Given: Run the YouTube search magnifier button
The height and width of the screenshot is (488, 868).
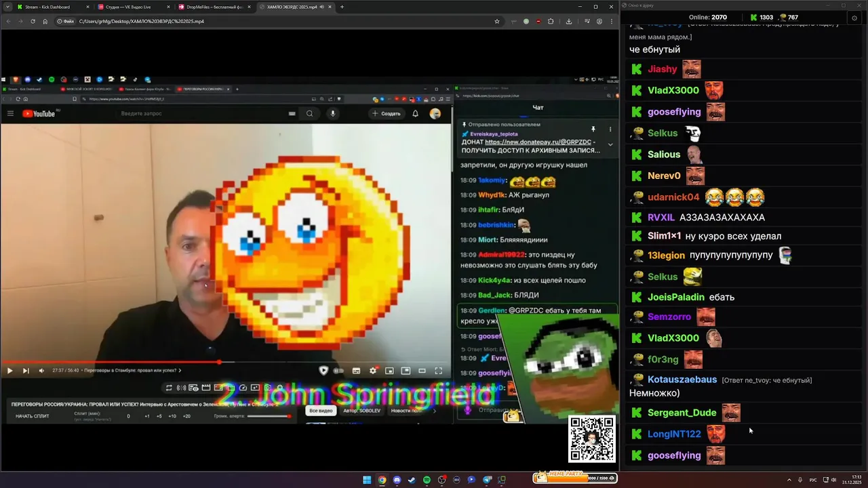Looking at the screenshot, I should pyautogui.click(x=309, y=113).
